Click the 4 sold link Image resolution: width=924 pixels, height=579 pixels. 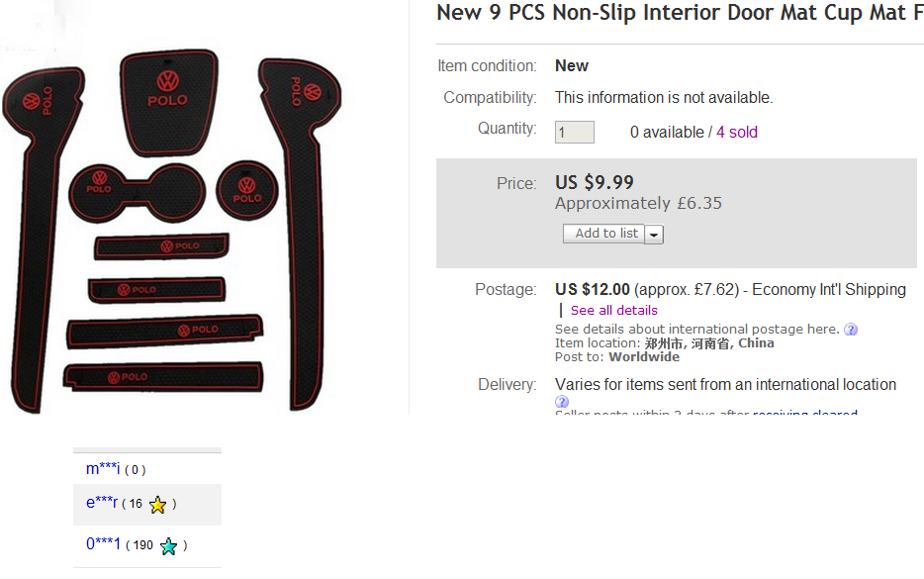(x=737, y=133)
